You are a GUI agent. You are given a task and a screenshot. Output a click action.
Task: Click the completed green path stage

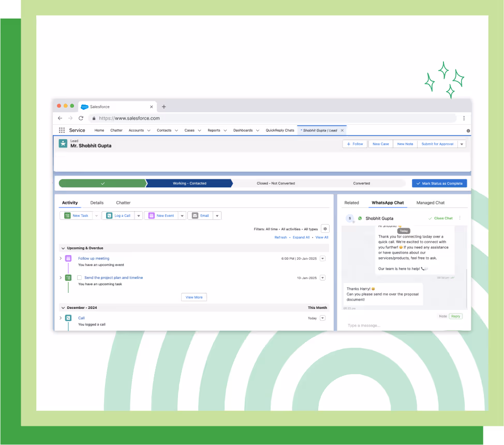pos(102,183)
